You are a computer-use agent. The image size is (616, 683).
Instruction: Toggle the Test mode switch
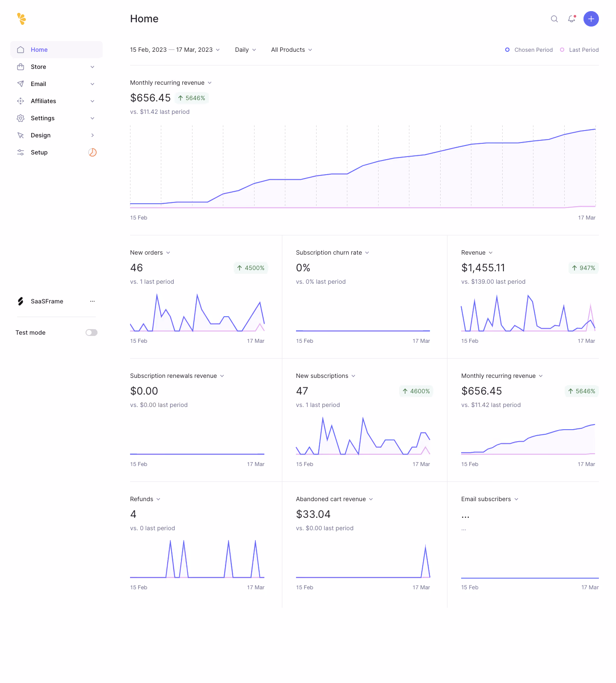pyautogui.click(x=92, y=333)
